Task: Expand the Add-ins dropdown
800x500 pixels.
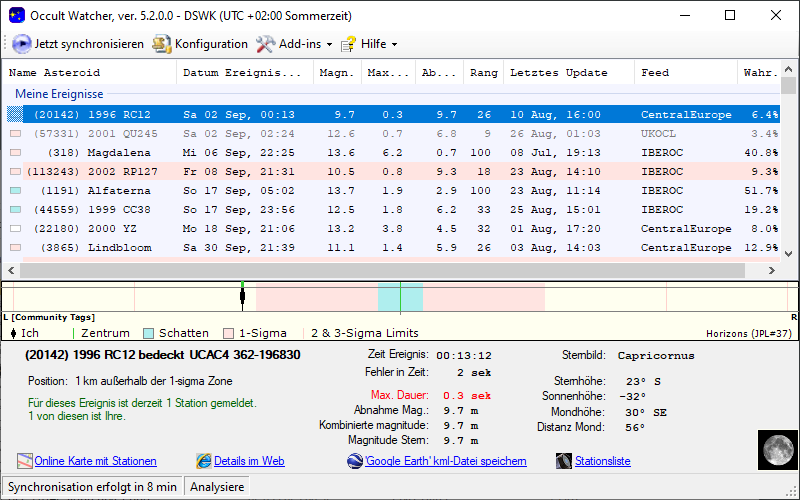Action: 329,44
